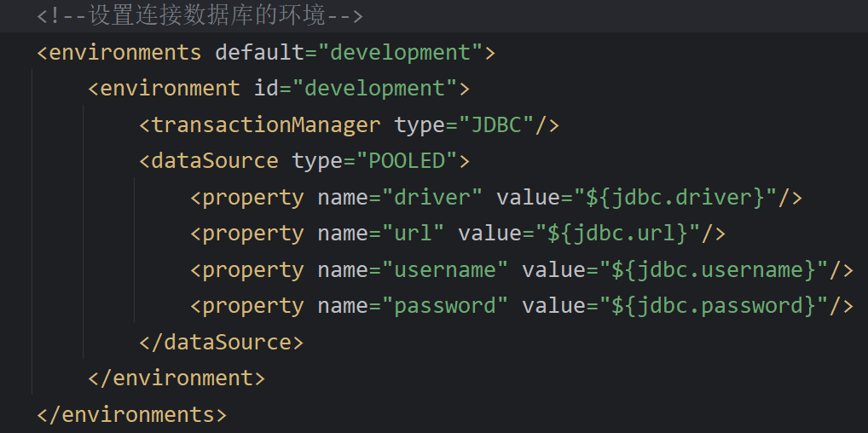Image resolution: width=868 pixels, height=433 pixels.
Task: Click the transactionManager tag name
Action: coord(265,125)
